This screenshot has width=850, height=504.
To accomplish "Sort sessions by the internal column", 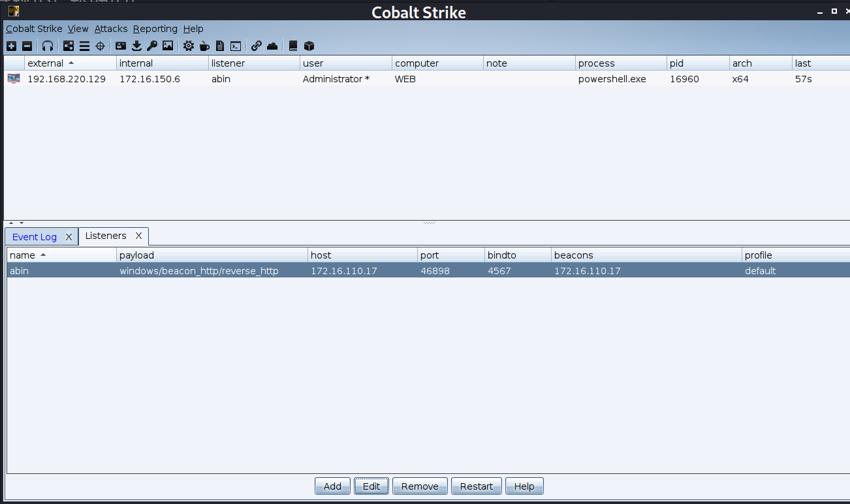I will (163, 63).
